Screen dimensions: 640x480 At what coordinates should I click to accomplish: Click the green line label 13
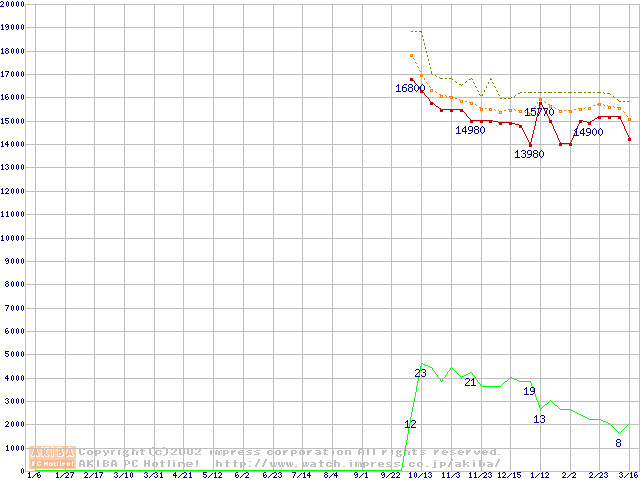(539, 419)
